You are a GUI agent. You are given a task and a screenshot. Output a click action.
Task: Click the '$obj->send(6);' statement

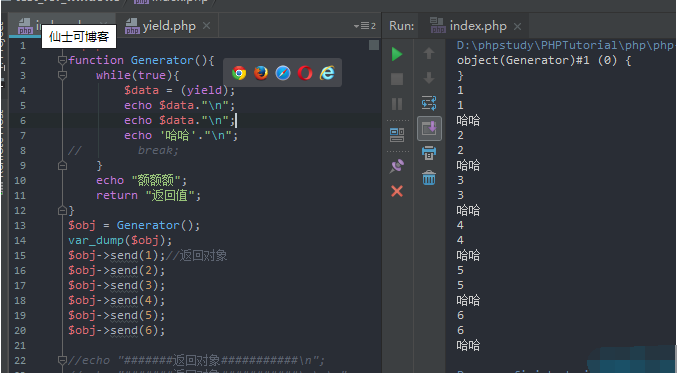click(x=117, y=331)
